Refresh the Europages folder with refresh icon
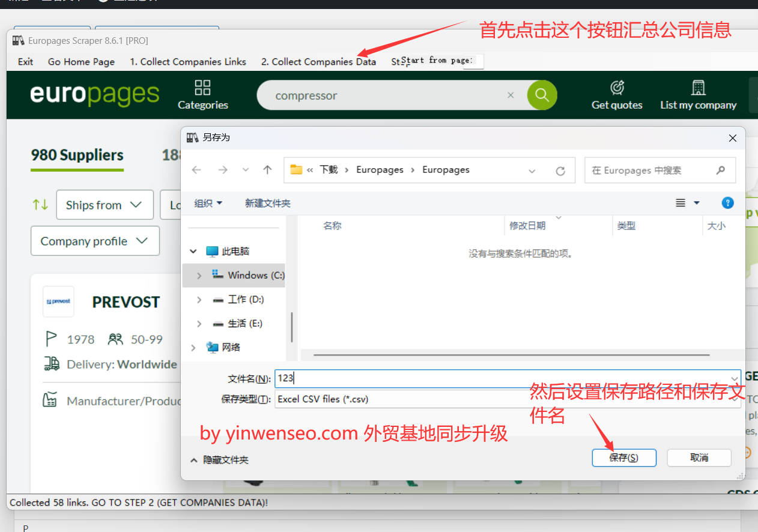758x532 pixels. click(560, 170)
